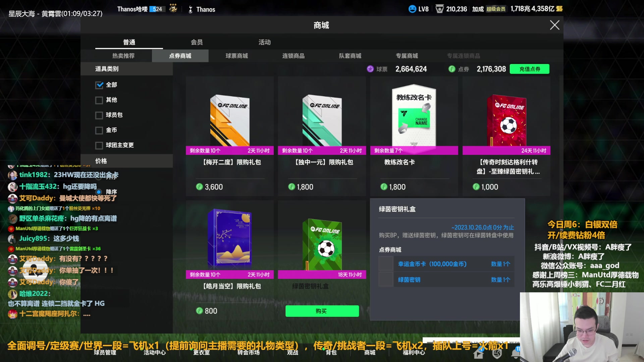Switch to the 会员 shop tab
This screenshot has width=644, height=362.
tap(196, 42)
